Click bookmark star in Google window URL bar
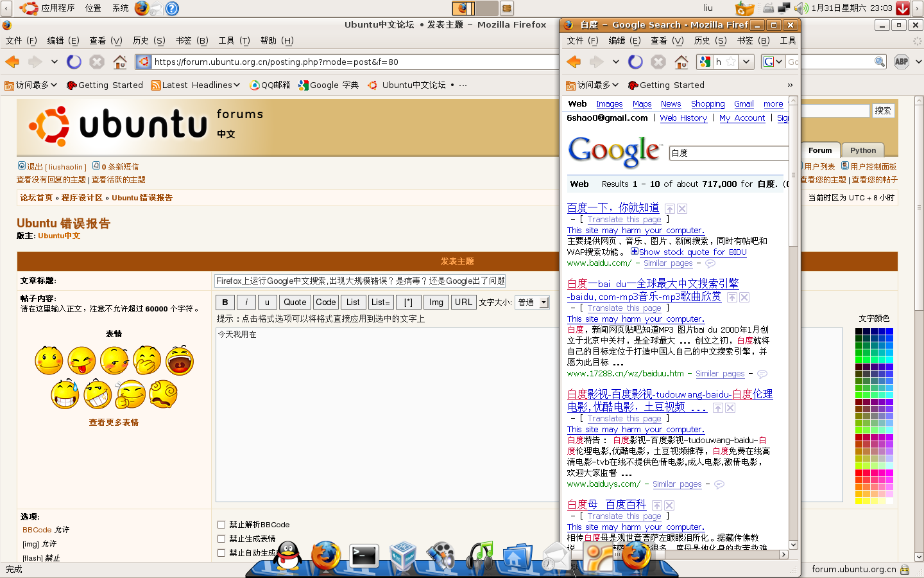Image resolution: width=924 pixels, height=578 pixels. 731,62
